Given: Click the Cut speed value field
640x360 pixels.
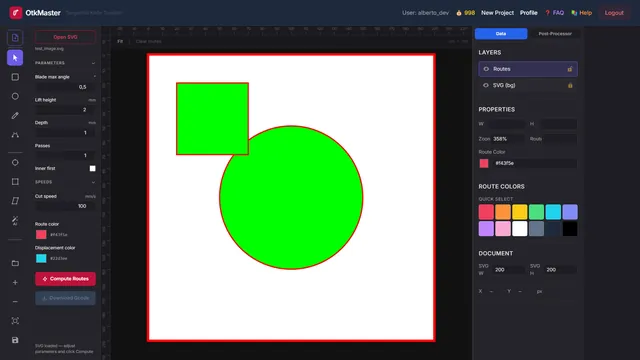Looking at the screenshot, I should tap(65, 206).
